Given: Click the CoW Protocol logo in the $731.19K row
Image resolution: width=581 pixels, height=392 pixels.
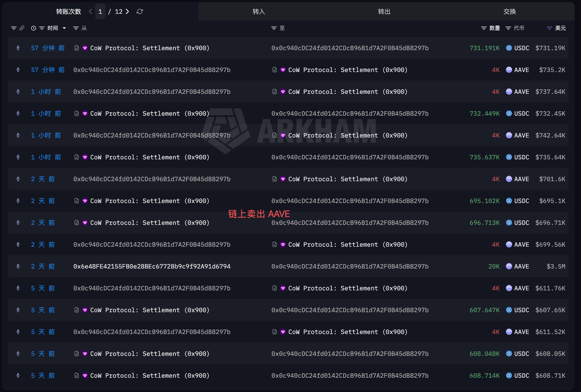Looking at the screenshot, I should (x=85, y=48).
